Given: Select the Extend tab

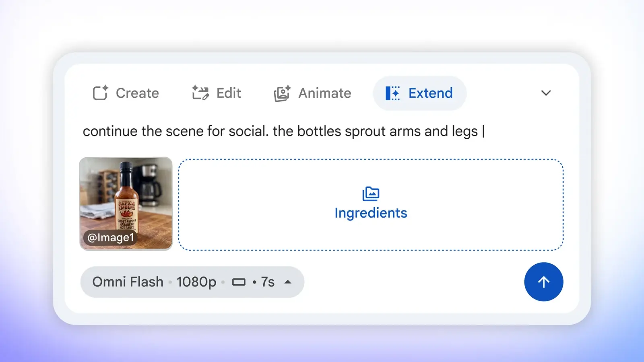Looking at the screenshot, I should [419, 93].
